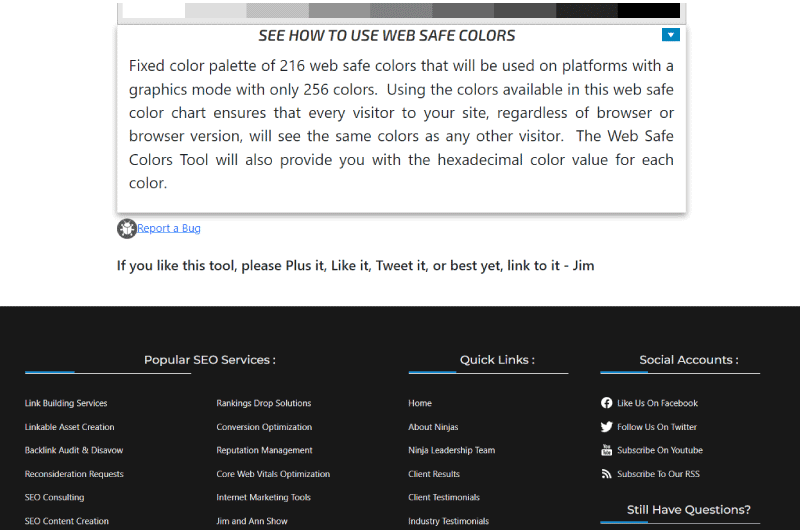Go to Rankings Drop Solutions page
This screenshot has height=530, width=800.
tap(263, 403)
